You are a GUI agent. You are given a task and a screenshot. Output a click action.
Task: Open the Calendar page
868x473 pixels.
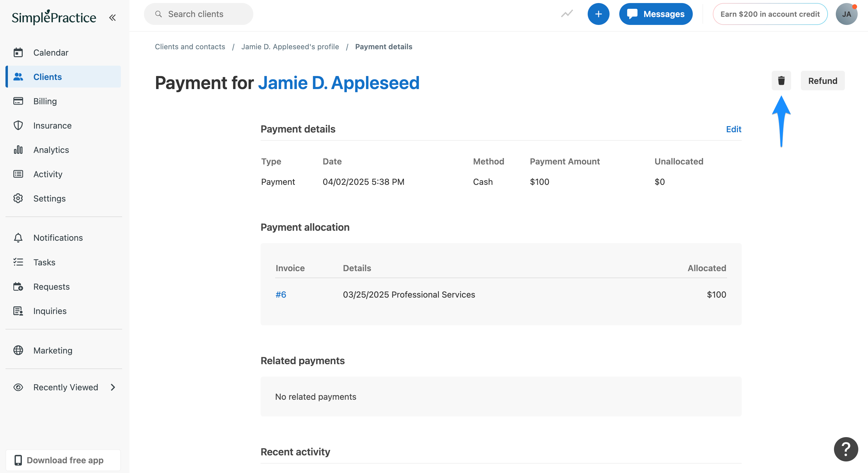click(63, 53)
